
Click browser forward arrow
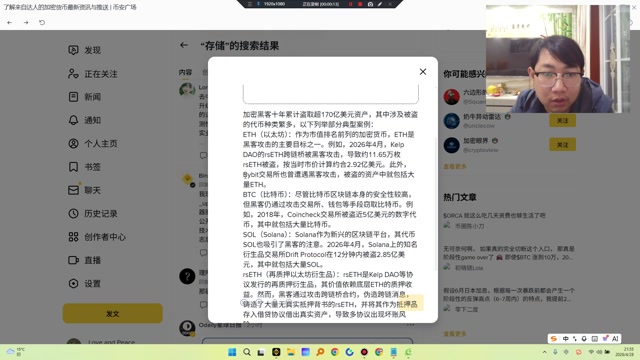[x=26, y=22]
